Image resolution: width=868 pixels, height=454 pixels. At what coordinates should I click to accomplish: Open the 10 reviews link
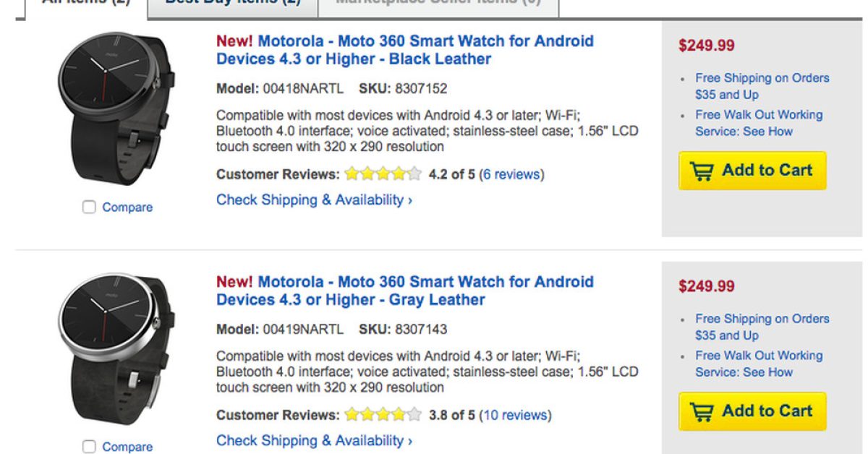click(x=515, y=415)
